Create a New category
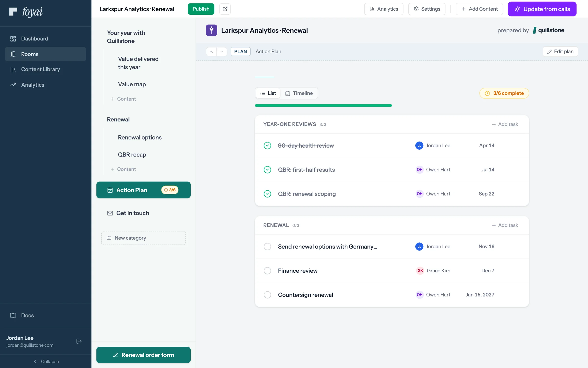 (143, 238)
